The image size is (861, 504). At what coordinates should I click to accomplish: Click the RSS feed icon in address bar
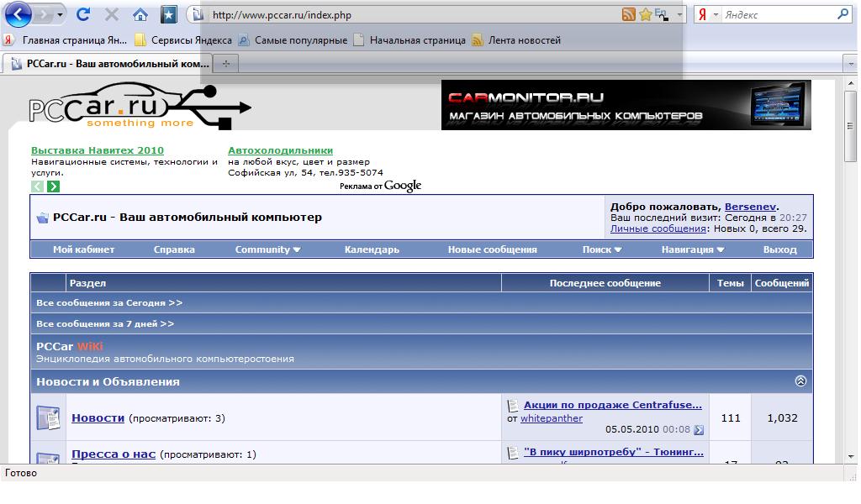628,14
